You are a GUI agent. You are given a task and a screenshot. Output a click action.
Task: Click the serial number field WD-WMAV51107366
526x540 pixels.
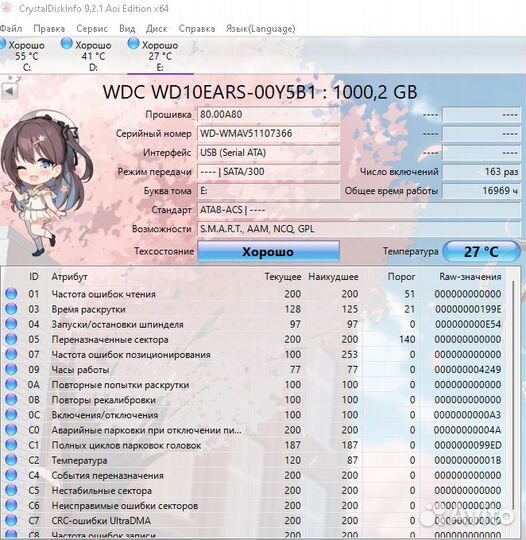268,134
